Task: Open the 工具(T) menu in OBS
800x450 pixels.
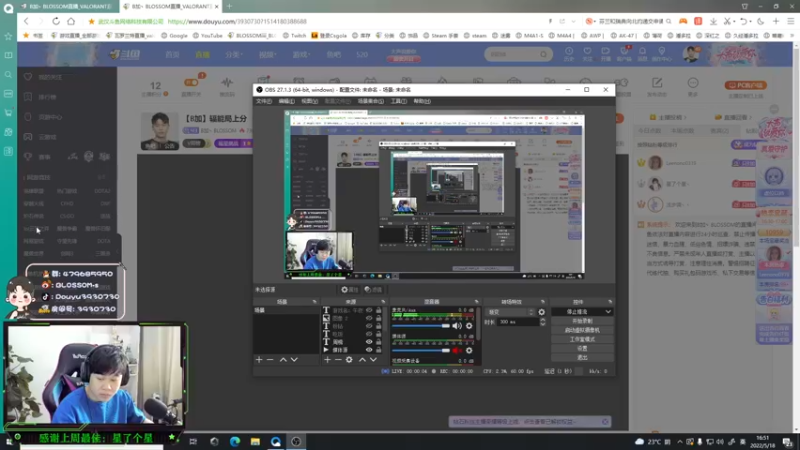Action: point(398,101)
